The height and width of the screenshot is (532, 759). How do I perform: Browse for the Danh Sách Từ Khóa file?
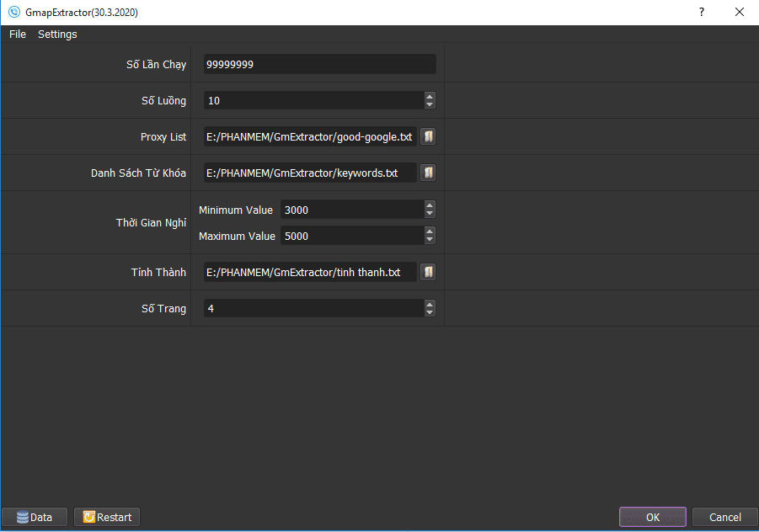(x=428, y=173)
